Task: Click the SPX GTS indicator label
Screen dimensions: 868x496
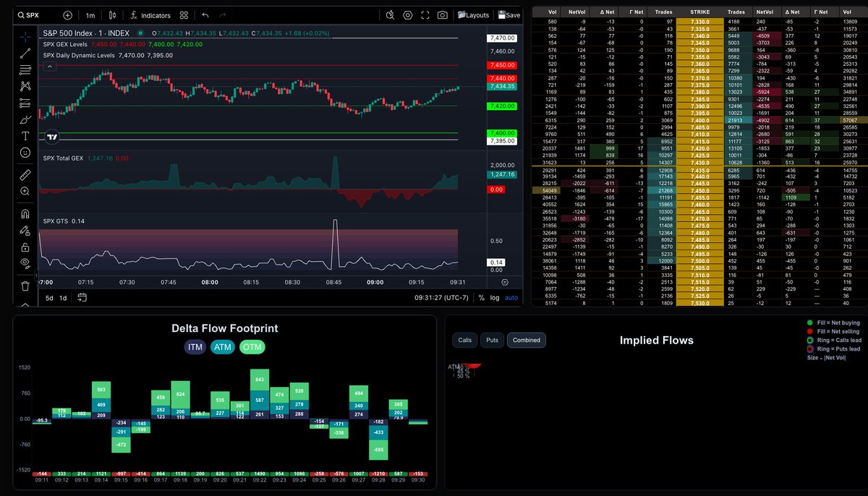Action: tap(55, 221)
